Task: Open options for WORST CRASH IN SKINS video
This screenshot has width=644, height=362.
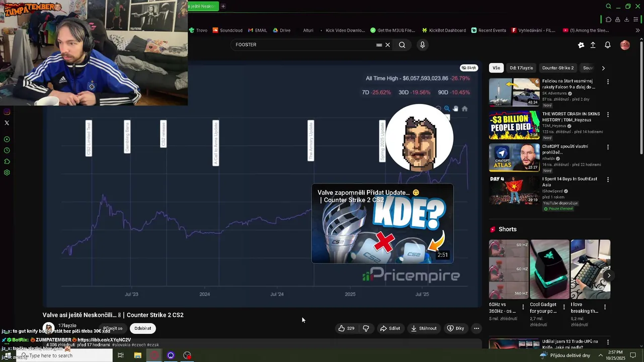Action: [608, 115]
